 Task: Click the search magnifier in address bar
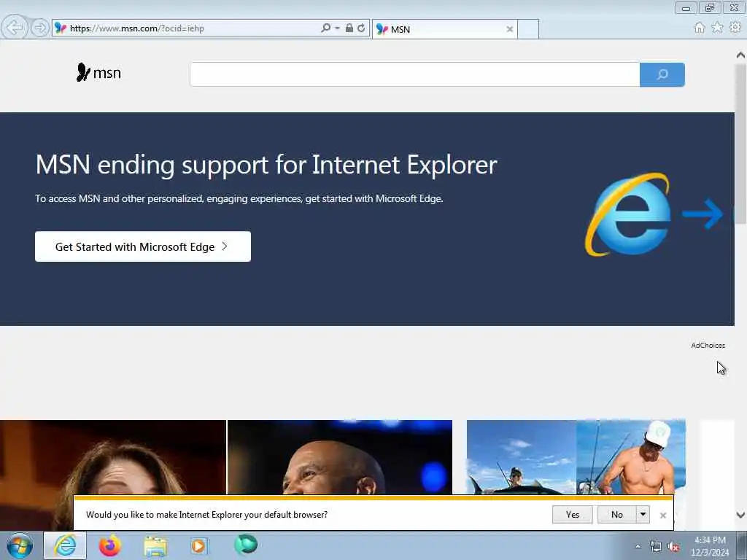coord(326,28)
